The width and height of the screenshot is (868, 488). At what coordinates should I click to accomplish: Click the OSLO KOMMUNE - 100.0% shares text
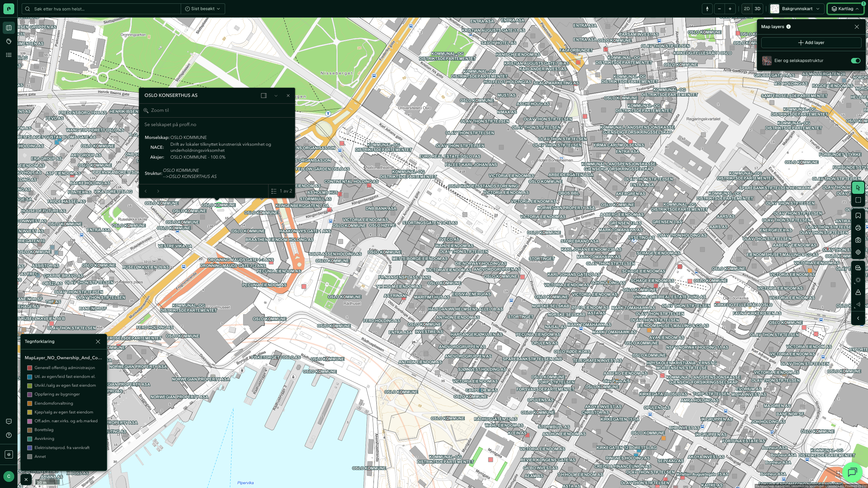(x=198, y=157)
